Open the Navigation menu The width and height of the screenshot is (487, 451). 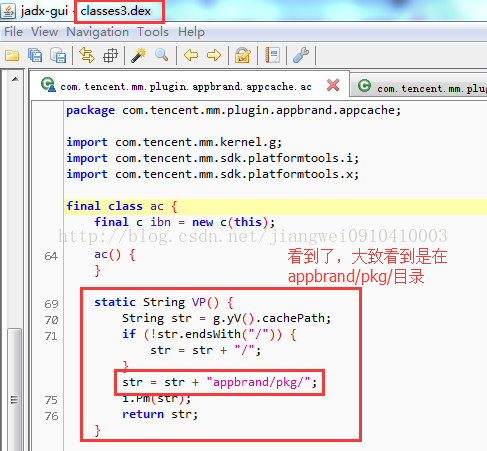[97, 32]
